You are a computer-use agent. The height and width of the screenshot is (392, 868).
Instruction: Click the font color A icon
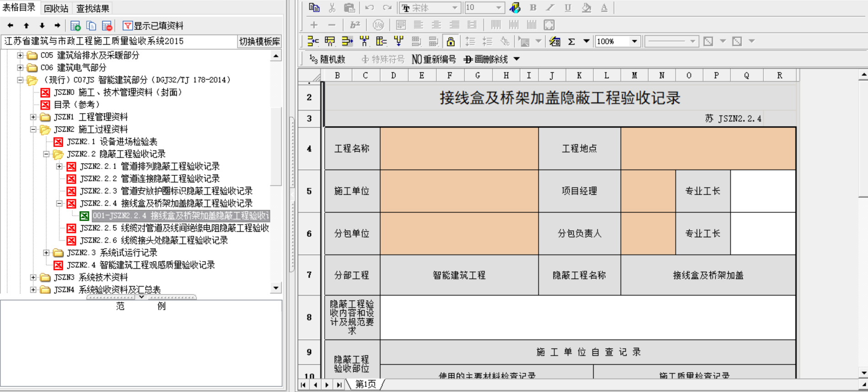(604, 8)
